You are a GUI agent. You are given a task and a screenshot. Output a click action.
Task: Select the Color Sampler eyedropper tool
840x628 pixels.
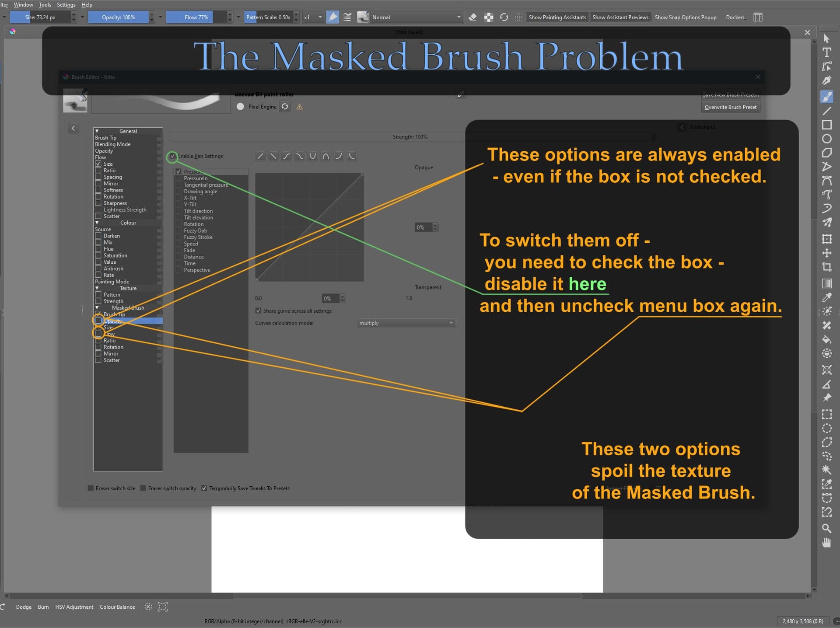826,297
